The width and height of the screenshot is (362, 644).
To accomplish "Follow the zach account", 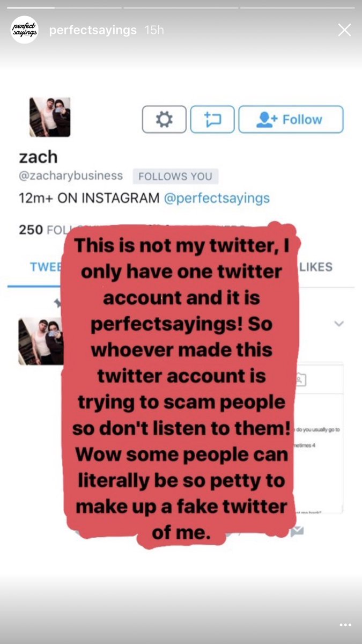I will [x=291, y=119].
